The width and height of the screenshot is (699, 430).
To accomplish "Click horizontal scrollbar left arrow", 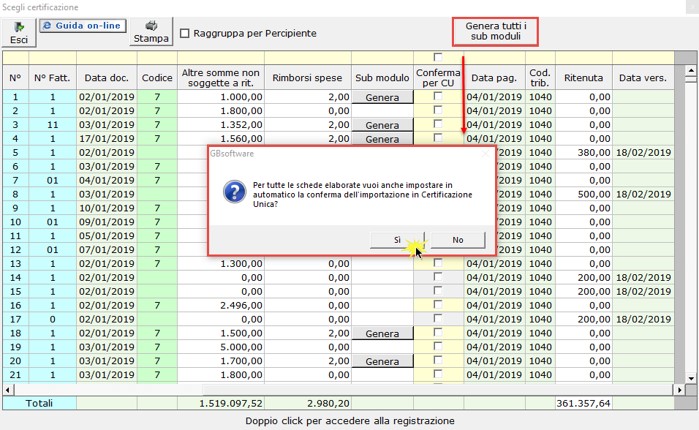I will 8,390.
